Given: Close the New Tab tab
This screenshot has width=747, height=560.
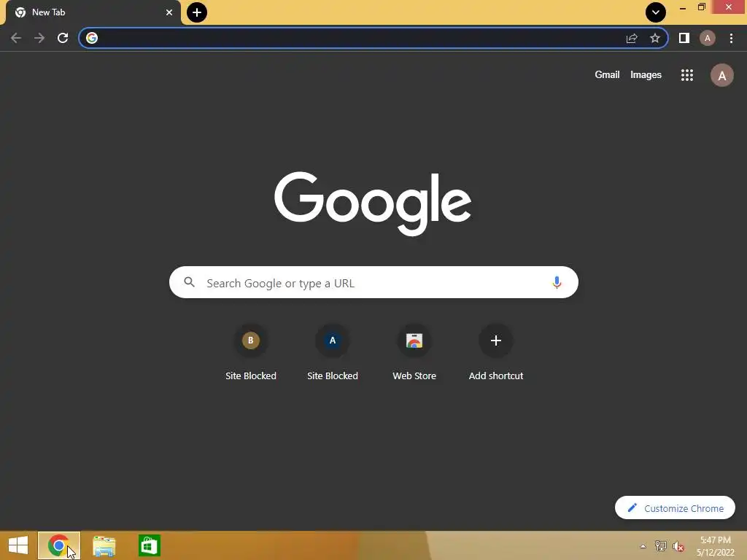Looking at the screenshot, I should (169, 12).
